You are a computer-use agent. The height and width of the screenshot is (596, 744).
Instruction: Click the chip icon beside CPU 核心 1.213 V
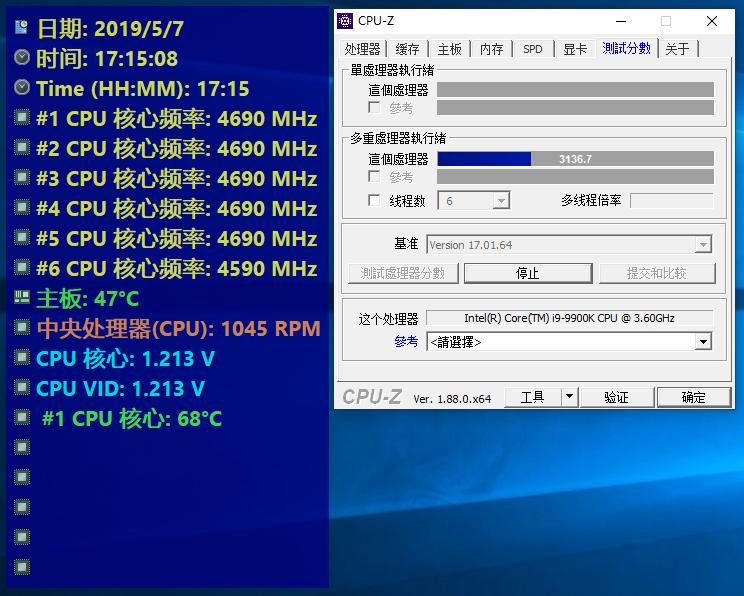[x=22, y=357]
